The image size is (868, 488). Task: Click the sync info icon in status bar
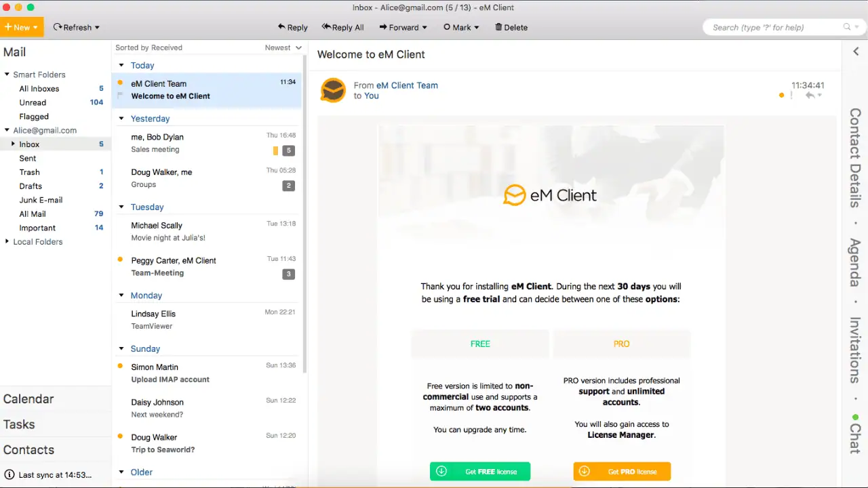pos(9,474)
